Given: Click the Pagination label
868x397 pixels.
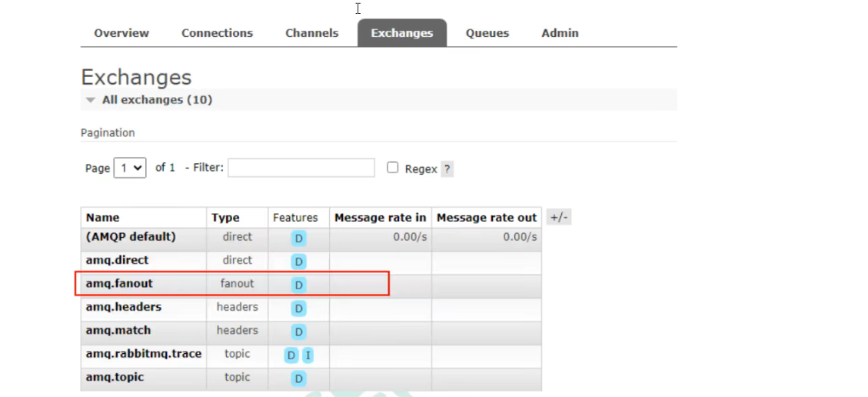Looking at the screenshot, I should 108,133.
